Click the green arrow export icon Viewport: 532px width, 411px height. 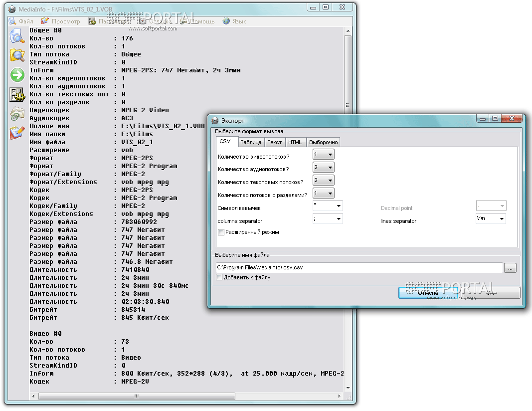coord(17,75)
